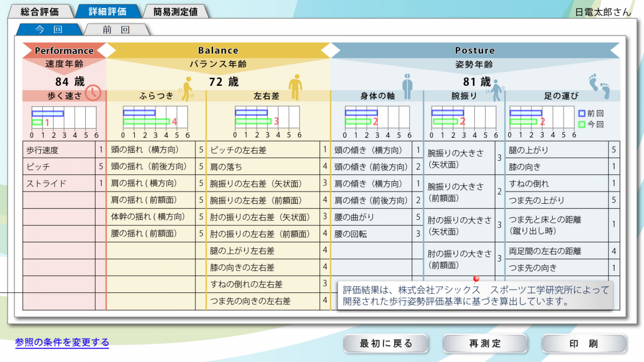This screenshot has width=644, height=362.
Task: Click 肘の振りの大きさ（前額面） row
Action: [x=464, y=258]
